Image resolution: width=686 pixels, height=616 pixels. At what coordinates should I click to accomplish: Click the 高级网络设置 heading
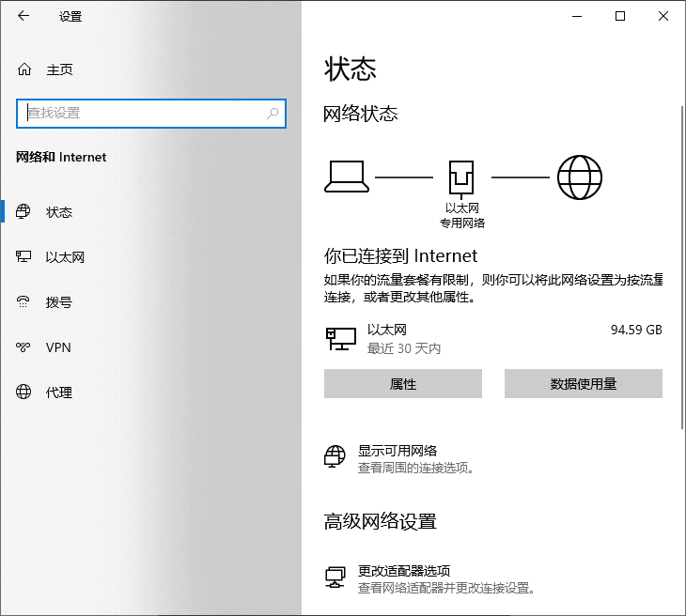(x=381, y=521)
